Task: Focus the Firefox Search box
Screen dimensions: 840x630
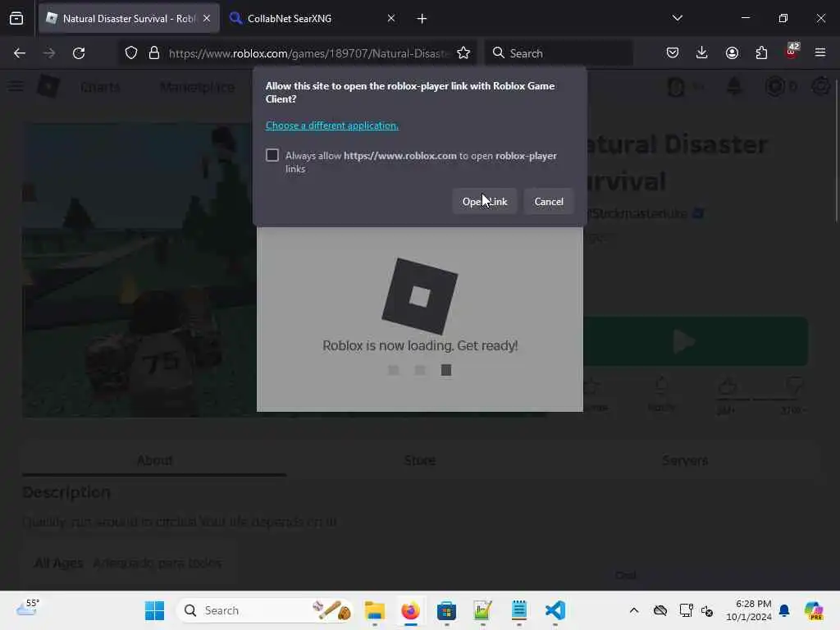Action: pos(559,53)
